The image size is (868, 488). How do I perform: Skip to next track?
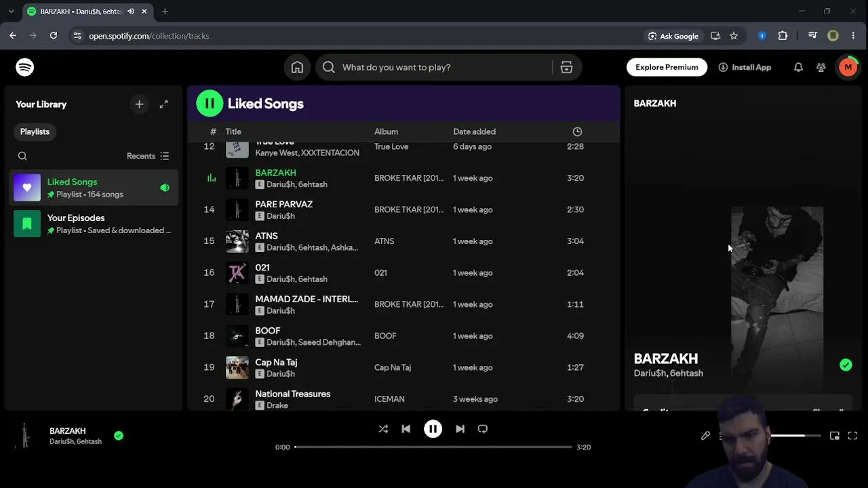pos(460,428)
